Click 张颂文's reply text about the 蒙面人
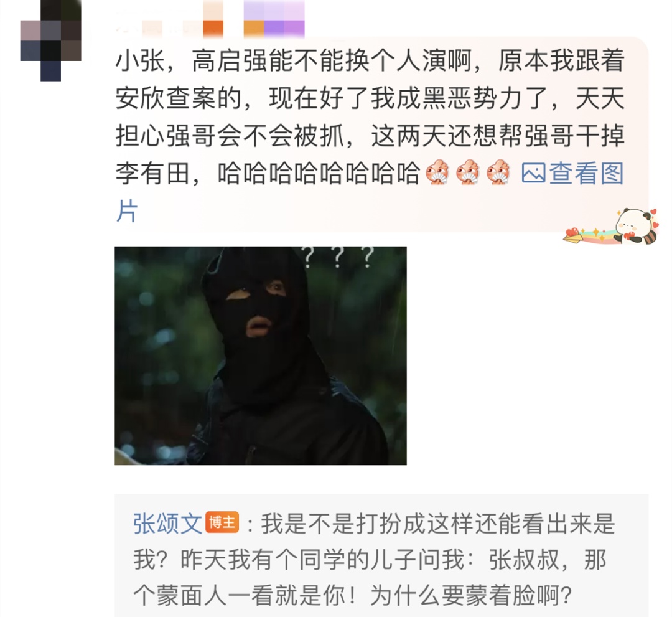Image resolution: width=672 pixels, height=617 pixels. click(x=374, y=559)
